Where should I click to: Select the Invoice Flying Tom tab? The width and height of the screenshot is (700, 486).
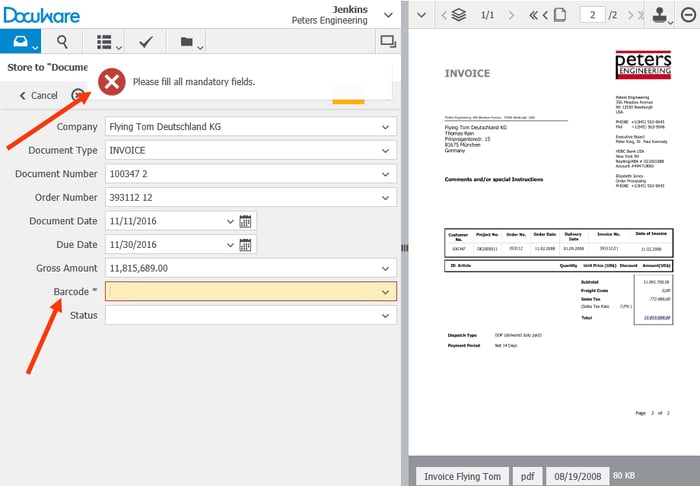[x=462, y=475]
